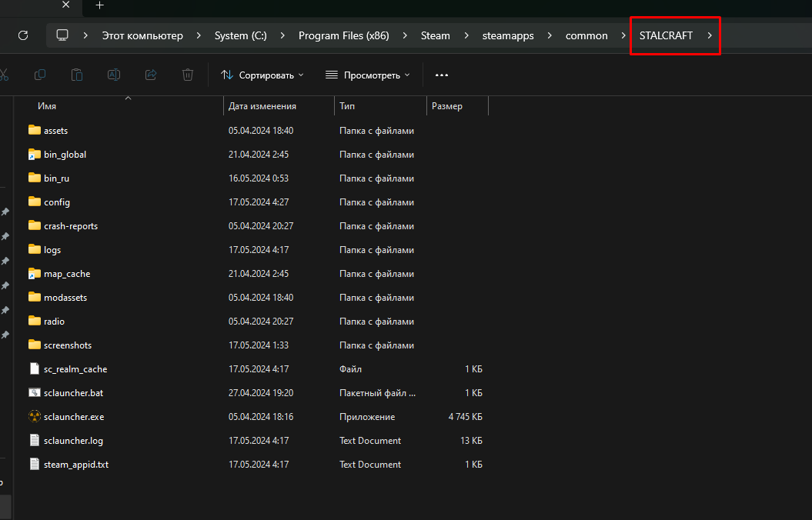812x520 pixels.
Task: Select the screenshots folder icon
Action: tap(34, 344)
